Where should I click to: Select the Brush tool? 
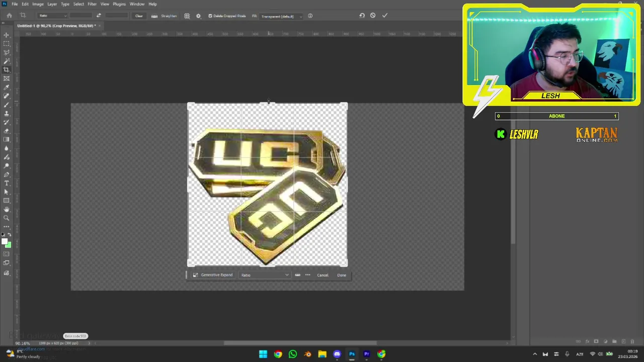point(7,105)
